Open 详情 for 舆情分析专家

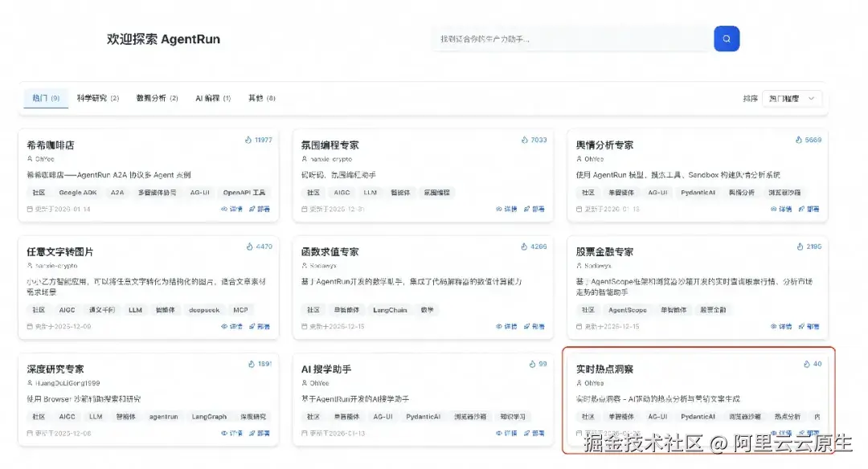coord(781,209)
